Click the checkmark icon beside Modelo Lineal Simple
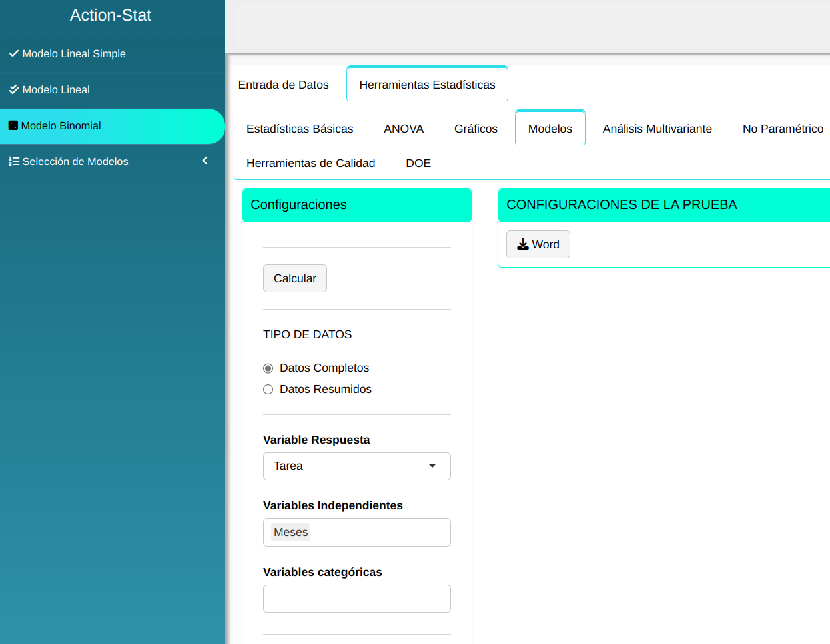This screenshot has height=644, width=830. (13, 53)
